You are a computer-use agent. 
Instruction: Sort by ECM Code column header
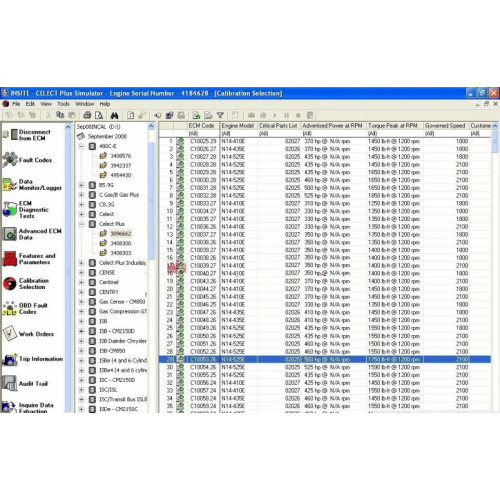coord(203,126)
